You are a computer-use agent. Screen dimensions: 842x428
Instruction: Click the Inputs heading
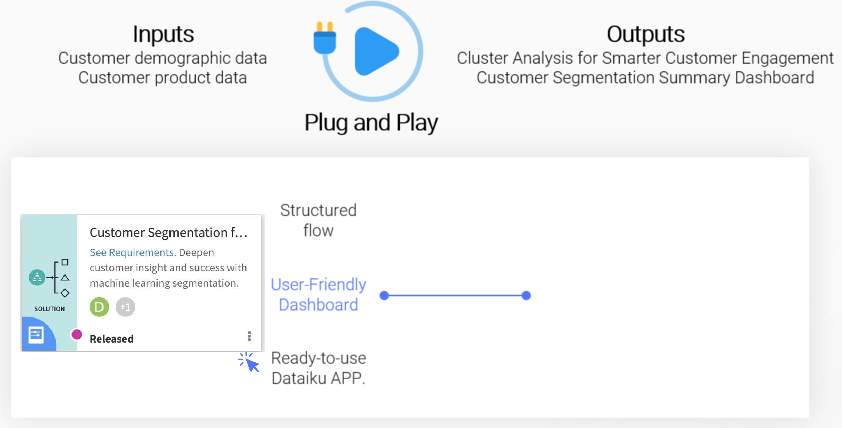(x=163, y=34)
